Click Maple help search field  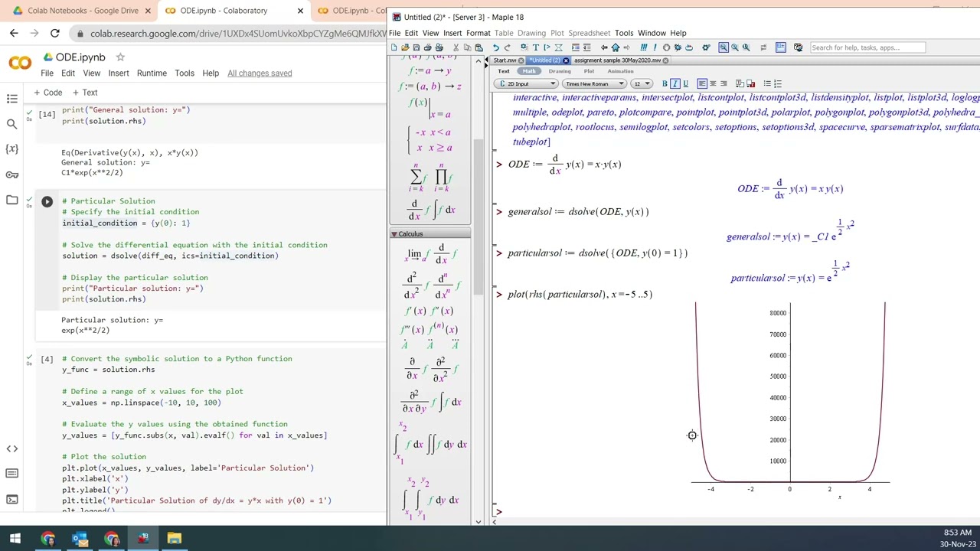tap(867, 47)
